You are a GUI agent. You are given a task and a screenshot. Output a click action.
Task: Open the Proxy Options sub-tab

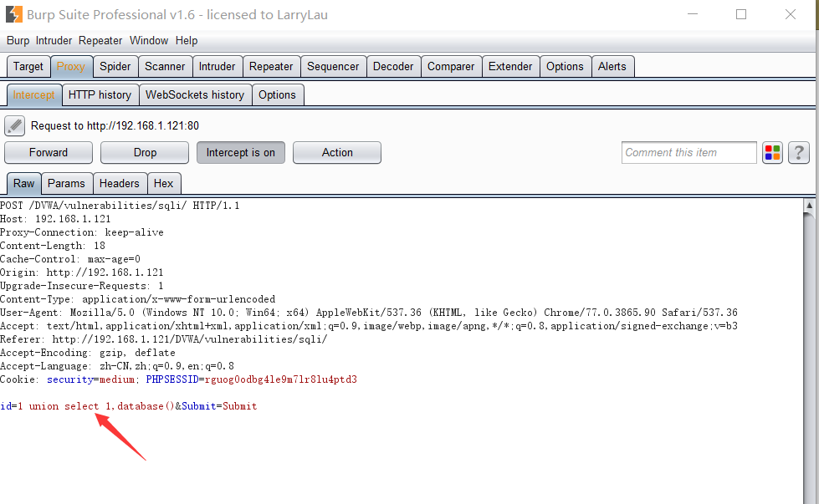278,95
